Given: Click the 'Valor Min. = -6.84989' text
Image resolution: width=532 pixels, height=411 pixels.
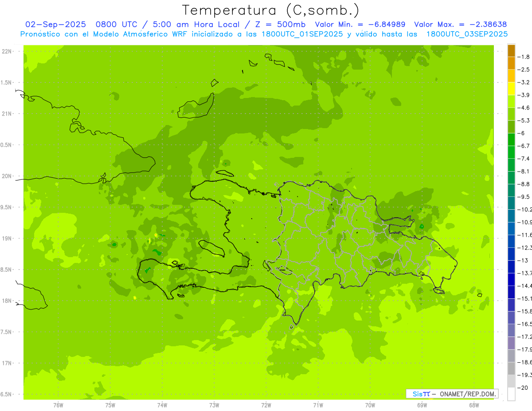Looking at the screenshot, I should 360,24.
